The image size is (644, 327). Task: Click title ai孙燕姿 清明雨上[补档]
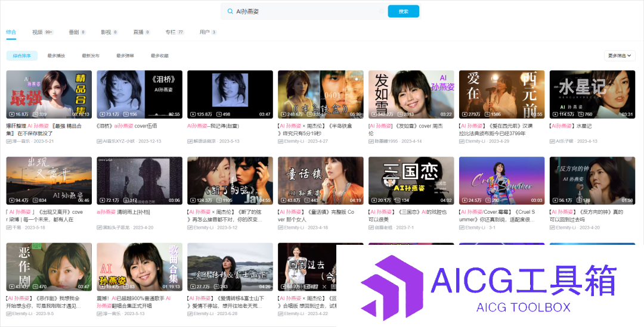(123, 212)
